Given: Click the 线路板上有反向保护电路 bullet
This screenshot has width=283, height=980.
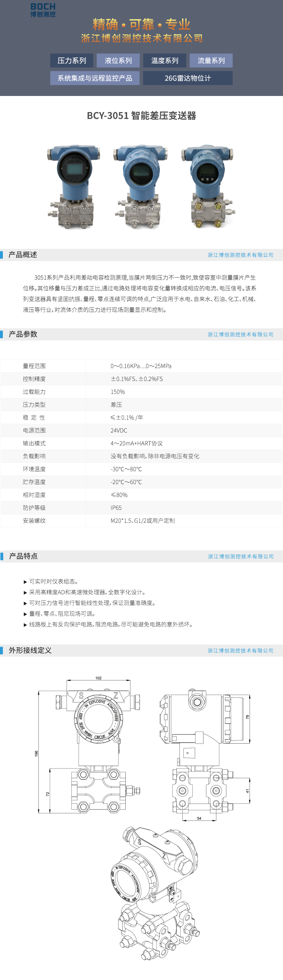Looking at the screenshot, I should (x=109, y=624).
